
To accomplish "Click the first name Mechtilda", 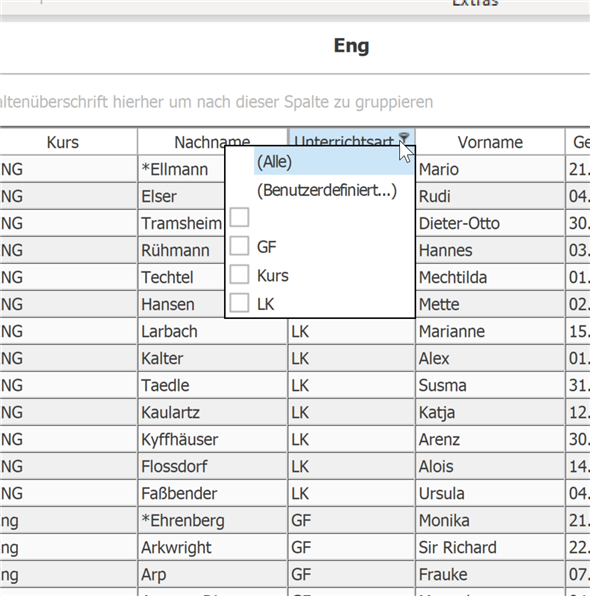I will (x=453, y=277).
